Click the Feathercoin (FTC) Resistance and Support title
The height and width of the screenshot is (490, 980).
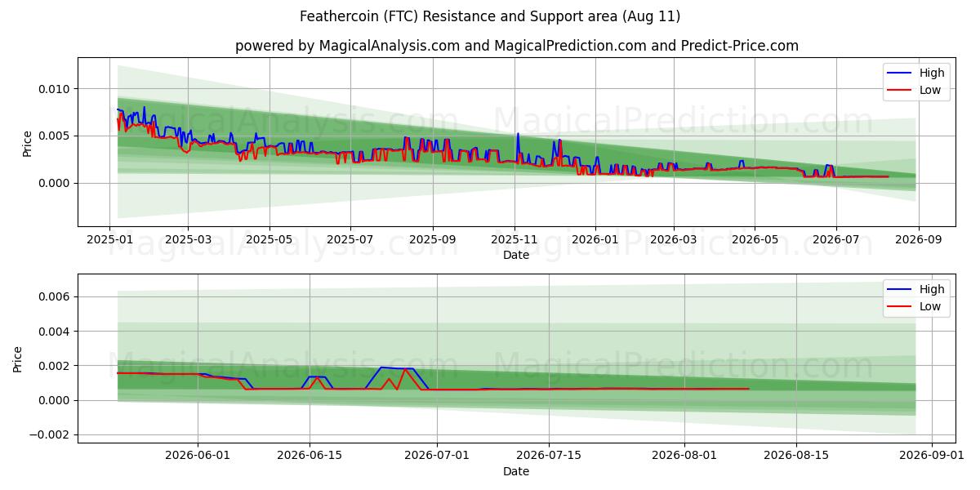pos(490,16)
